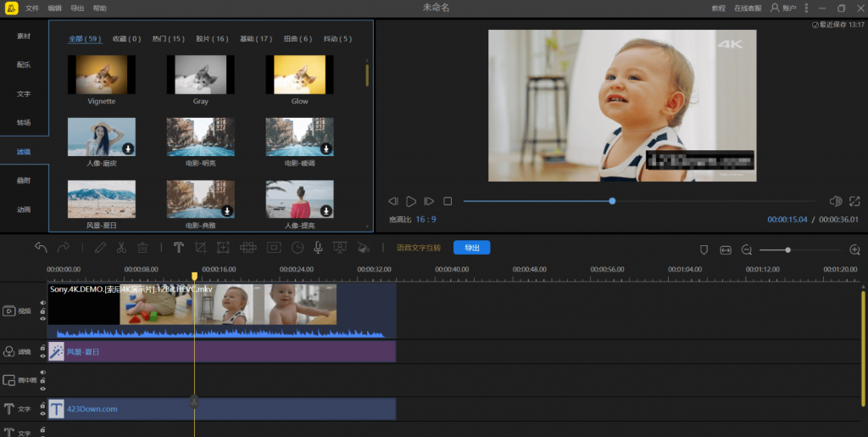This screenshot has height=437, width=868.
Task: Select the Crop tool in the toolbar
Action: 200,248
